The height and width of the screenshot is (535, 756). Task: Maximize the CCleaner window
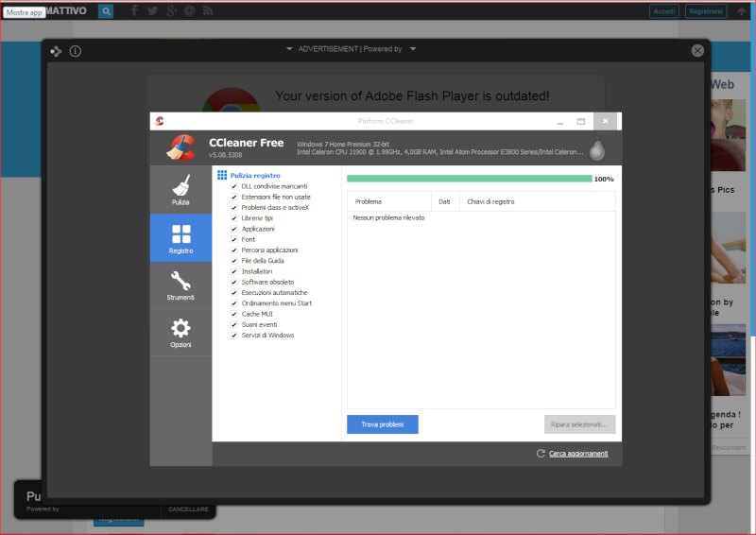[x=581, y=122]
